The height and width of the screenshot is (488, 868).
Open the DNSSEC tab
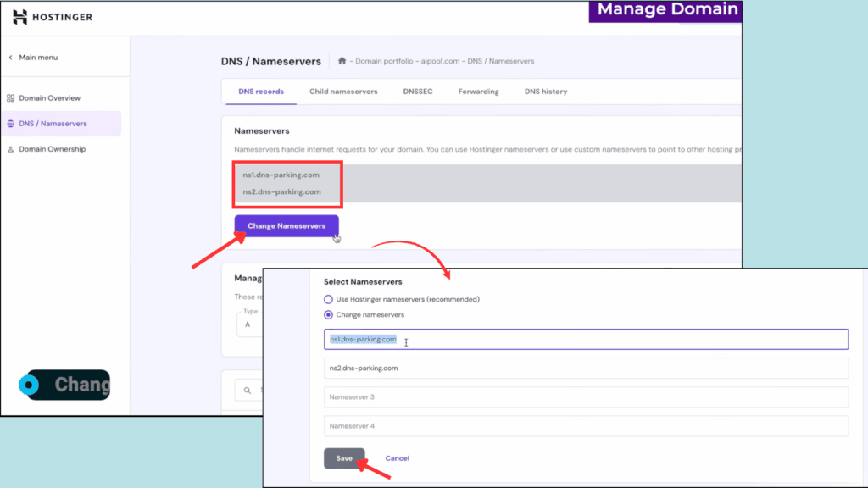click(418, 91)
